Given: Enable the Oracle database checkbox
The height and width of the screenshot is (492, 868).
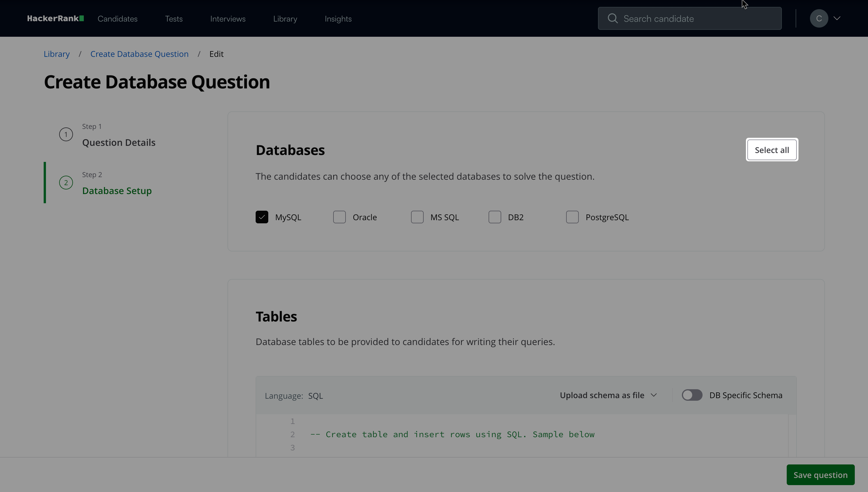Looking at the screenshot, I should [x=339, y=217].
